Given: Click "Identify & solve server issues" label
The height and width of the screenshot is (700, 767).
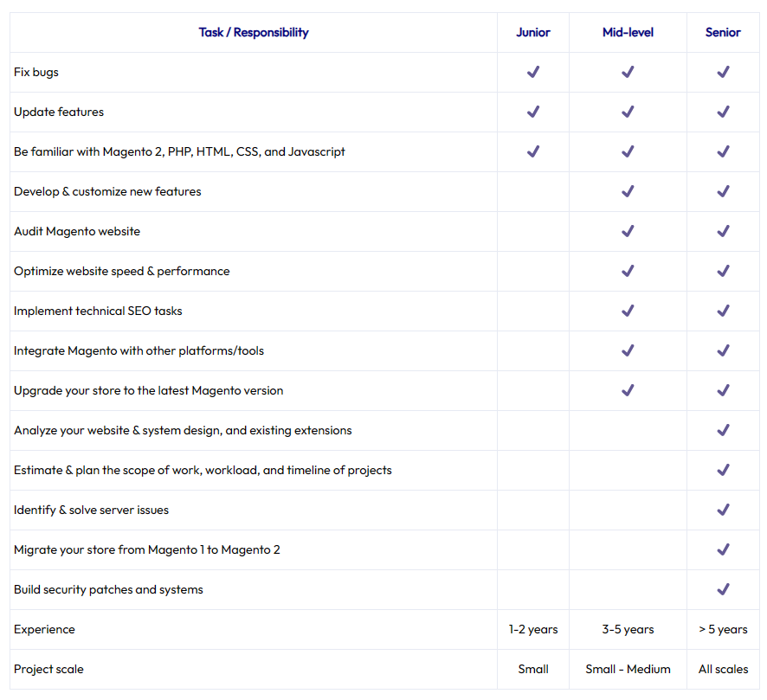Looking at the screenshot, I should 91,511.
